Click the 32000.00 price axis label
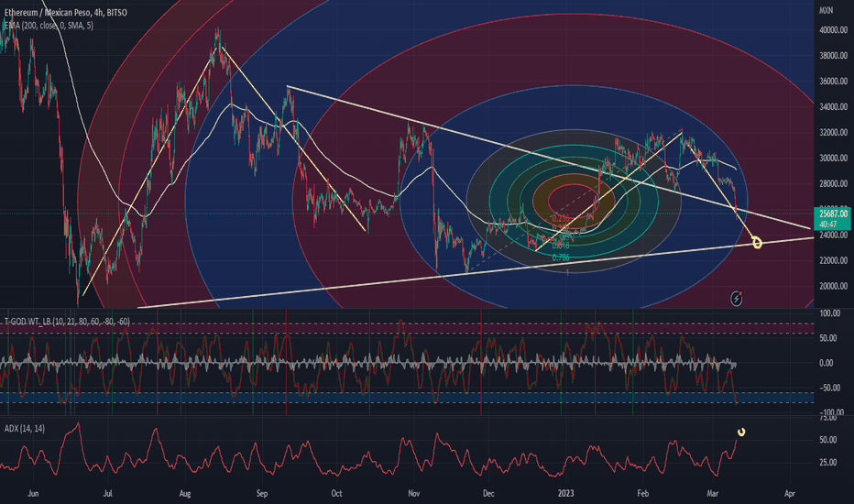854x504 pixels. click(x=833, y=132)
